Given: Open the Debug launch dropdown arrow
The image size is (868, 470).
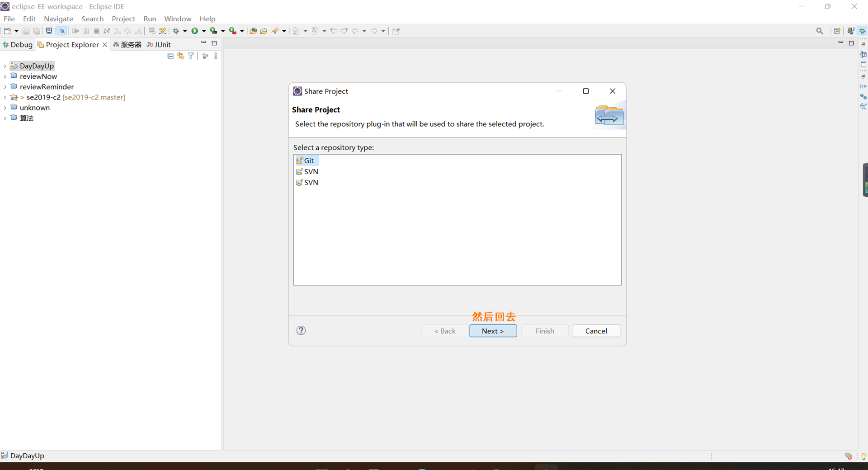Looking at the screenshot, I should pyautogui.click(x=185, y=31).
